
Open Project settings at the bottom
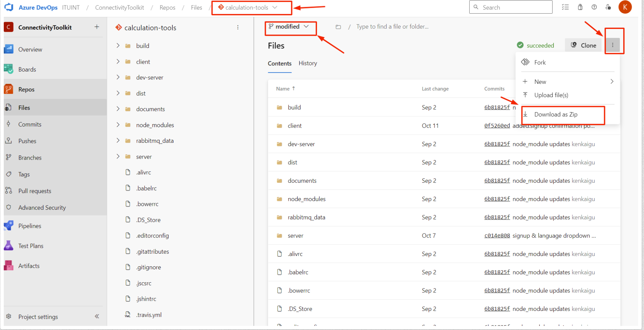click(x=38, y=316)
